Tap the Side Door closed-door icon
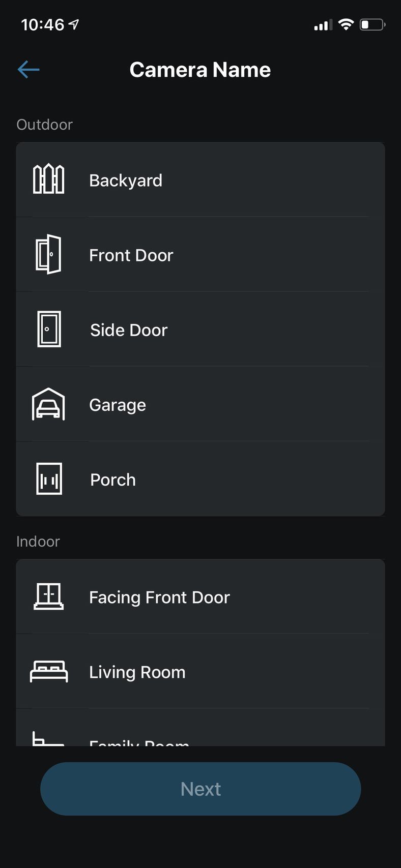The image size is (401, 868). click(x=49, y=329)
